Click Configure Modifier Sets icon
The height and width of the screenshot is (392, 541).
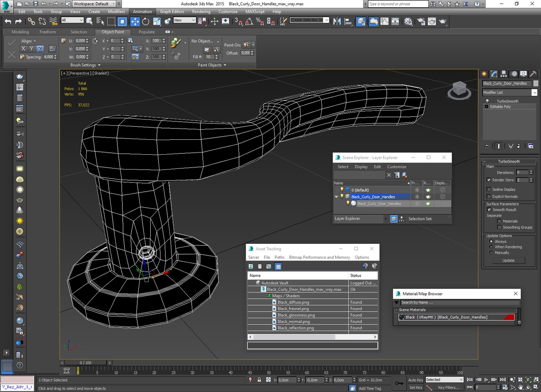pyautogui.click(x=531, y=146)
